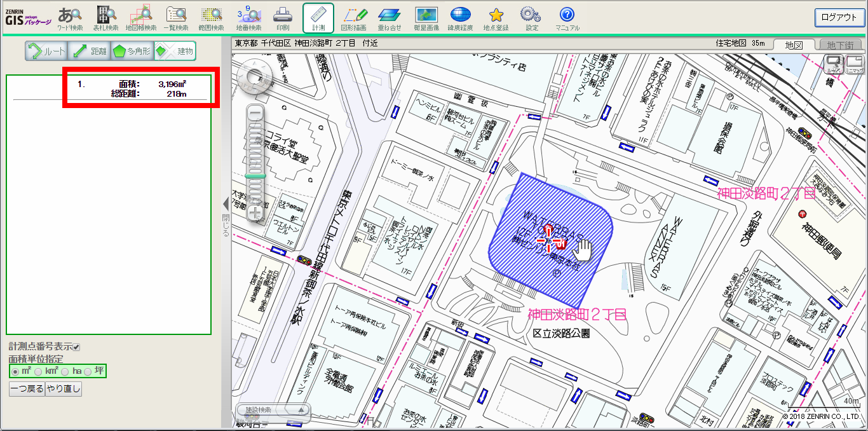868x431 pixels.
Task: Switch to 衛星画像 satellite imagery
Action: coord(426,17)
